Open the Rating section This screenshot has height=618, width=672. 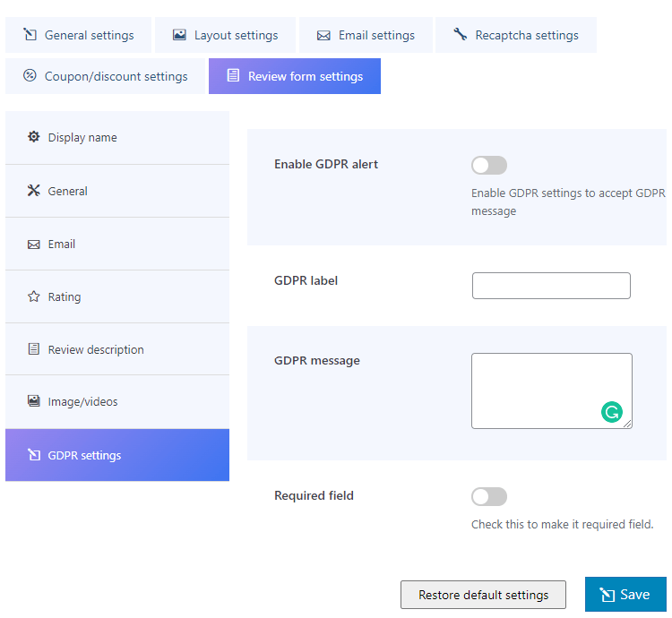click(x=117, y=296)
